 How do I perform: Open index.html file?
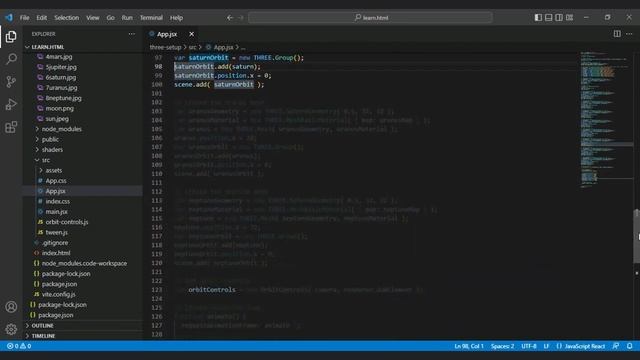56,253
